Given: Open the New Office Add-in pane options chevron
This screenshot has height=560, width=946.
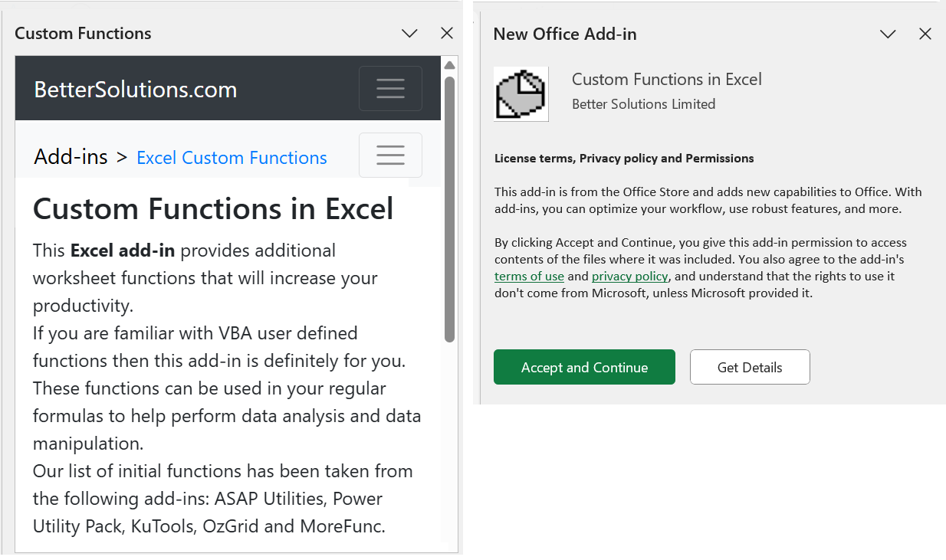Looking at the screenshot, I should point(888,34).
